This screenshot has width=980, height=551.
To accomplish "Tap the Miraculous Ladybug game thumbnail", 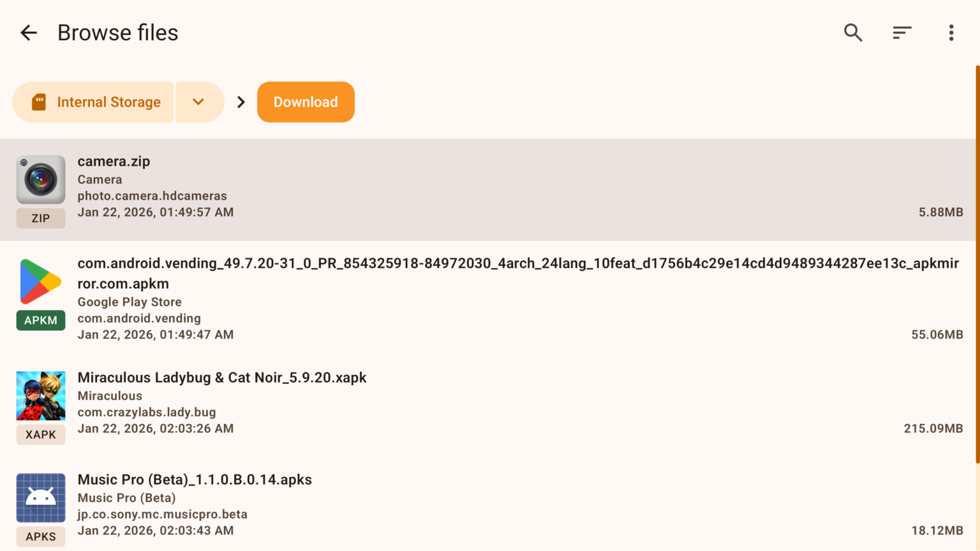I will pos(41,396).
